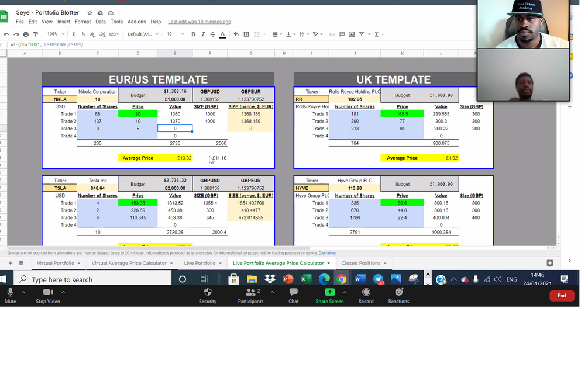The width and height of the screenshot is (588, 367).
Task: Open the Data menu
Action: [101, 22]
